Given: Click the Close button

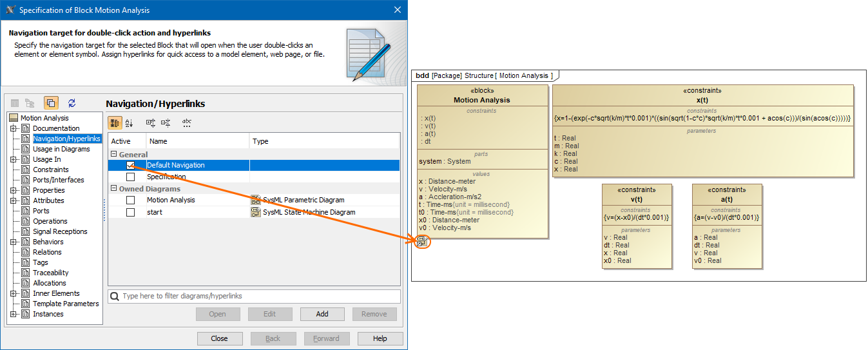Looking at the screenshot, I should point(219,338).
